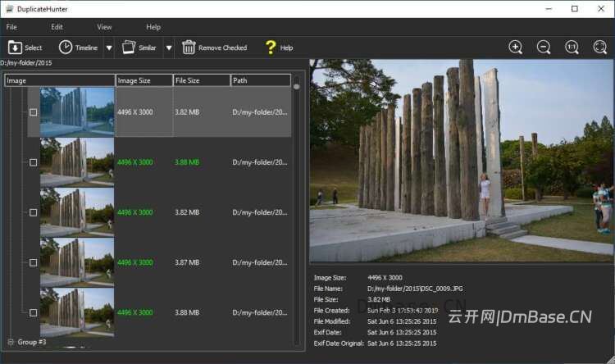Show preview at 1:1 actual size

click(x=572, y=47)
